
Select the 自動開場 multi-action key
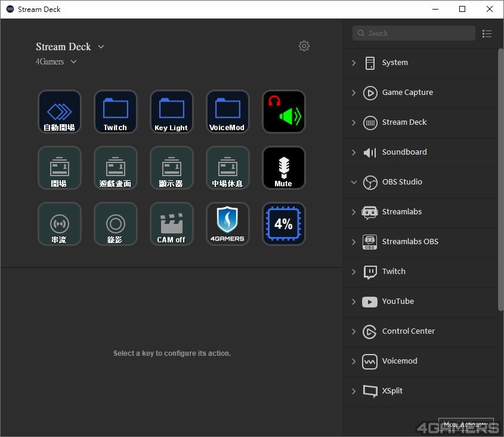point(60,112)
